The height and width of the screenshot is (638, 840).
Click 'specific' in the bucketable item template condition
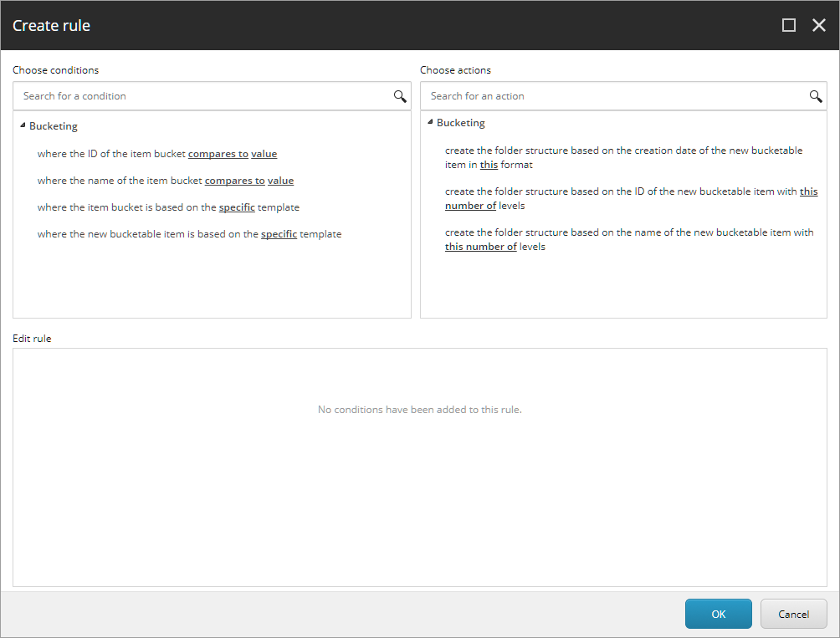tap(279, 233)
